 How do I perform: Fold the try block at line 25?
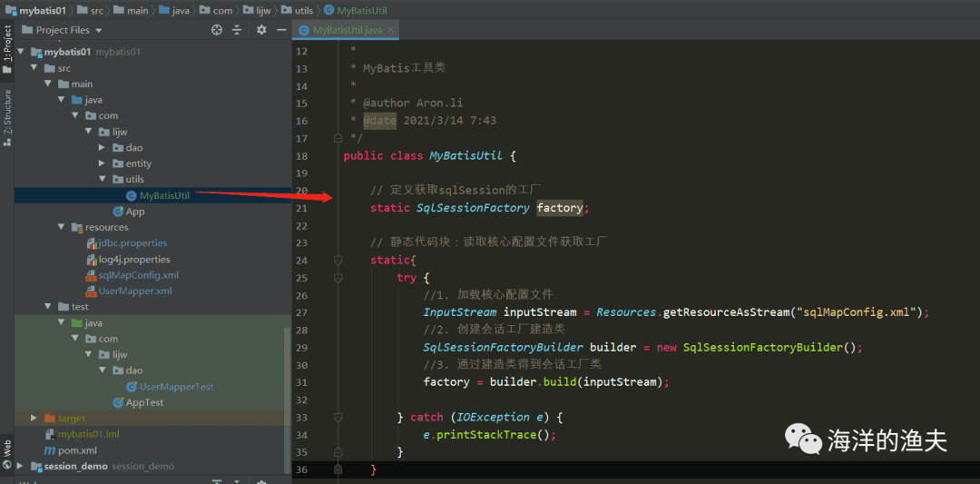click(x=338, y=277)
